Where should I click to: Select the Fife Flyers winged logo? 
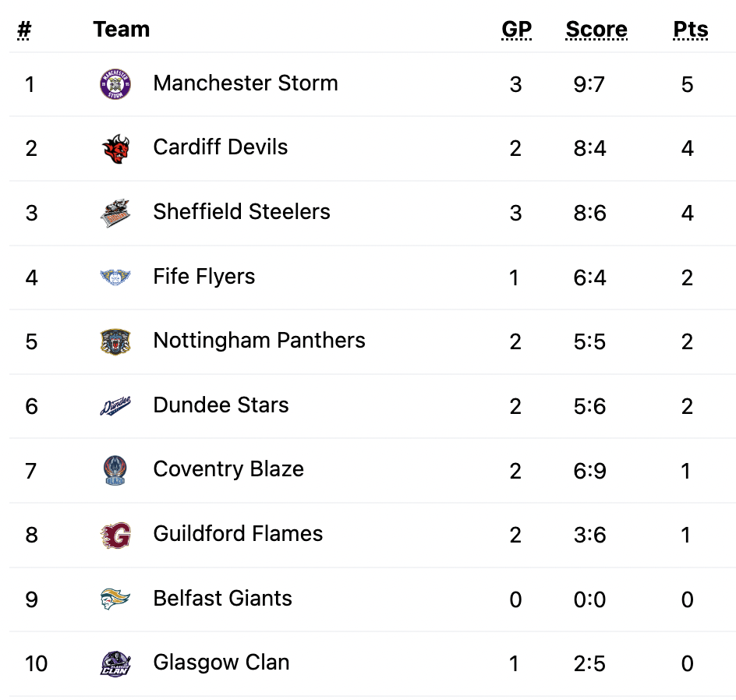pos(115,277)
